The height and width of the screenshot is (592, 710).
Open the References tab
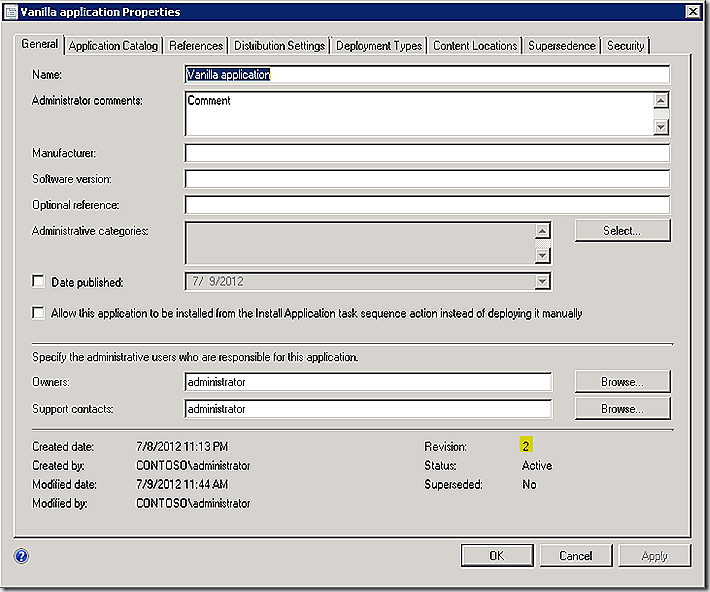click(196, 46)
